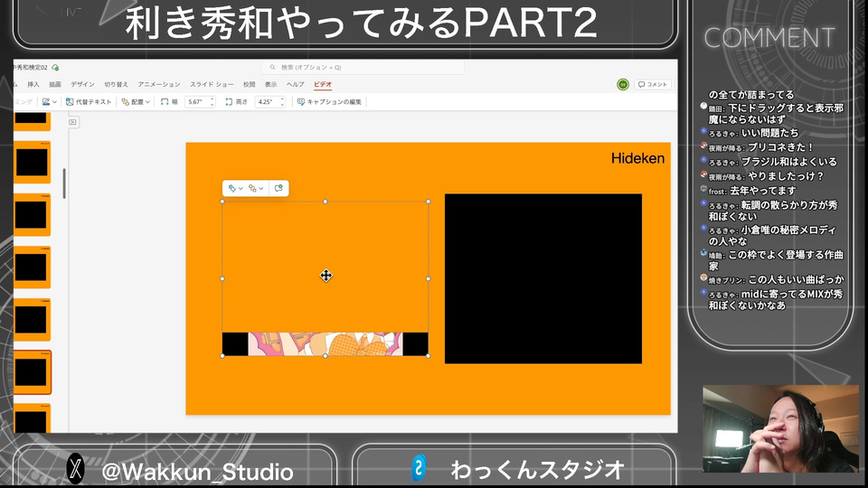Image resolution: width=868 pixels, height=488 pixels.
Task: Click the @Wakkun_Studio handle text
Action: click(197, 472)
